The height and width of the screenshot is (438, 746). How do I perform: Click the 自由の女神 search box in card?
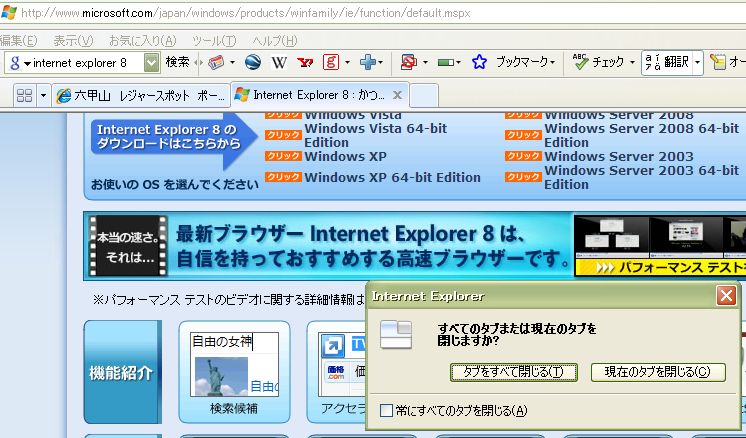coord(234,341)
